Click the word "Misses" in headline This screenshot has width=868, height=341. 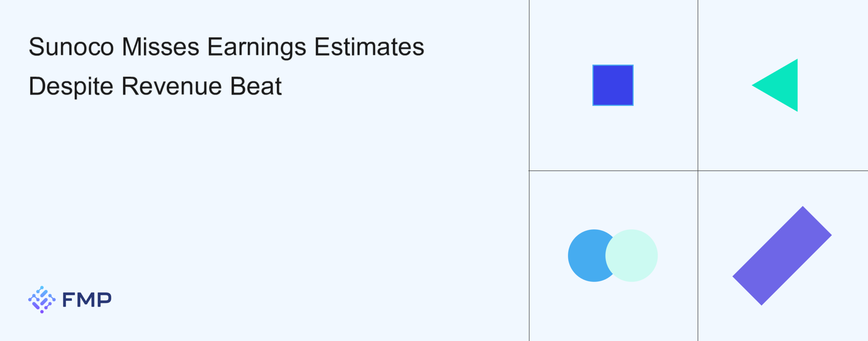(160, 47)
